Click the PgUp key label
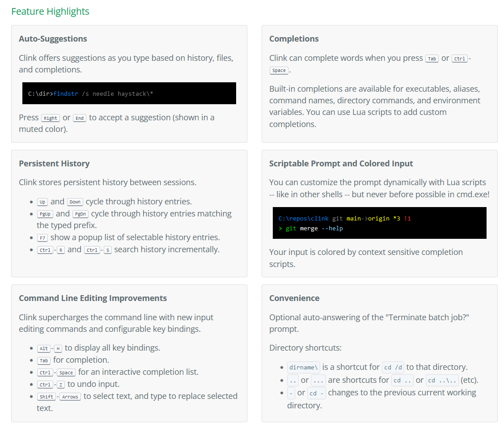 click(x=45, y=214)
